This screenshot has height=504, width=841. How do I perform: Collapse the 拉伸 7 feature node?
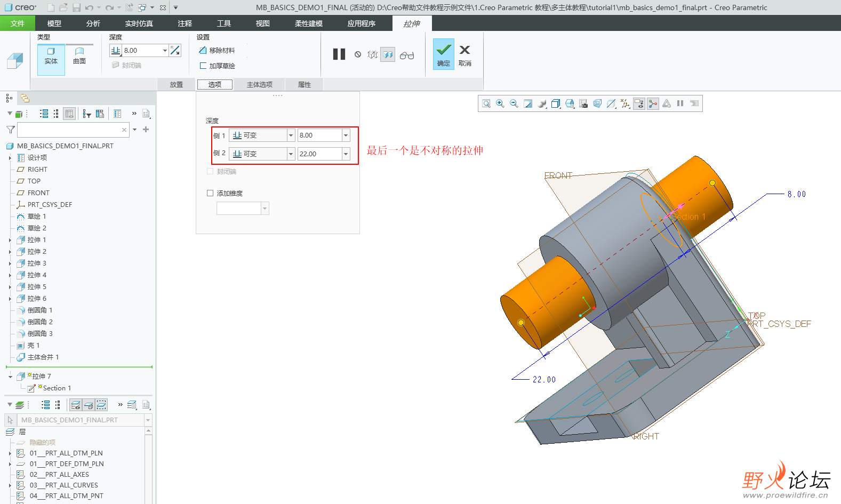tap(10, 377)
